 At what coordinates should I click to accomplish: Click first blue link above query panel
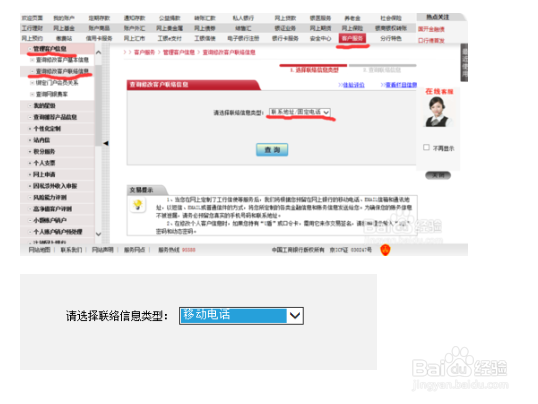[353, 84]
